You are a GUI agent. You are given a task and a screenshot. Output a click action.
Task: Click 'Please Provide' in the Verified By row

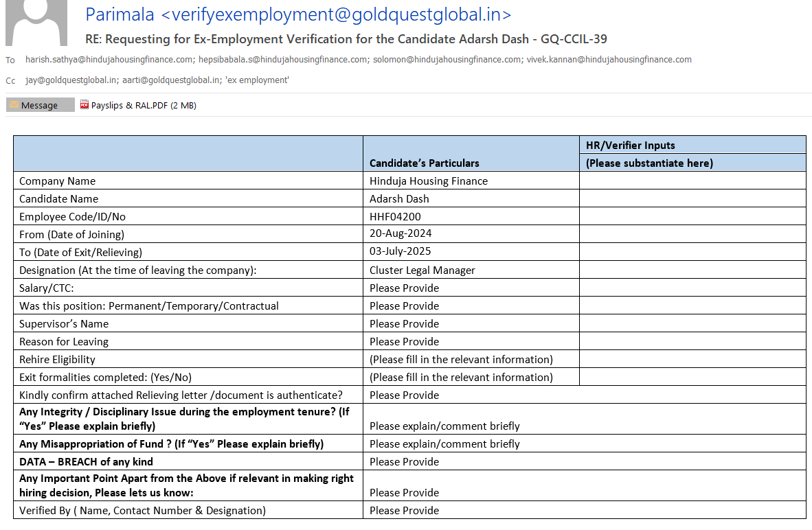[404, 511]
